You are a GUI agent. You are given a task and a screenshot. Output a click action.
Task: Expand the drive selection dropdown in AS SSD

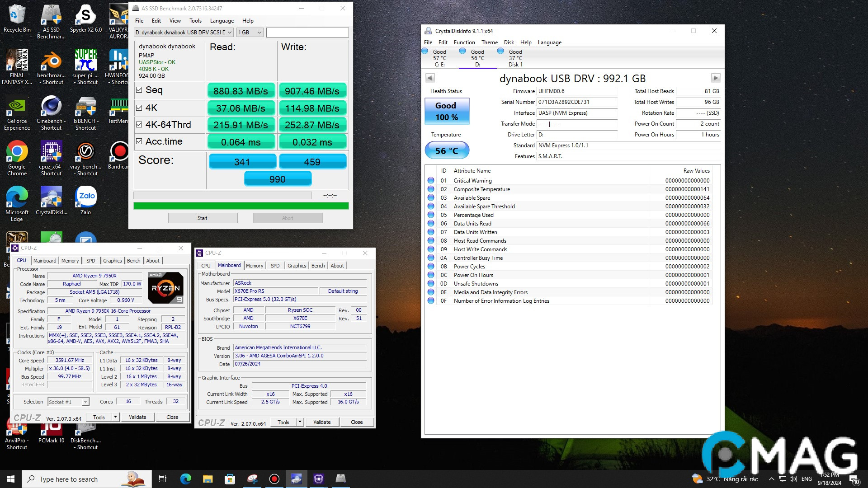coord(230,33)
